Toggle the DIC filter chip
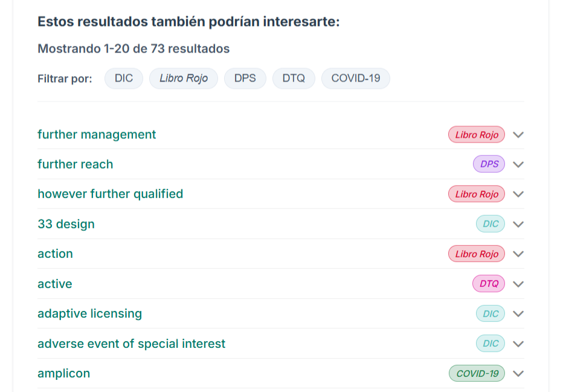Screen dimensions: 566x392 tap(124, 79)
